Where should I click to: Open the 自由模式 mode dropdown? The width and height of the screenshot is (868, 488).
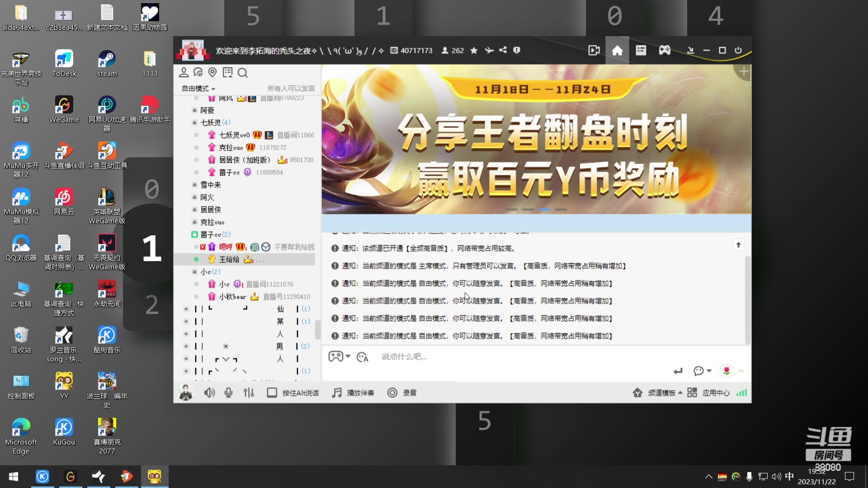click(198, 89)
